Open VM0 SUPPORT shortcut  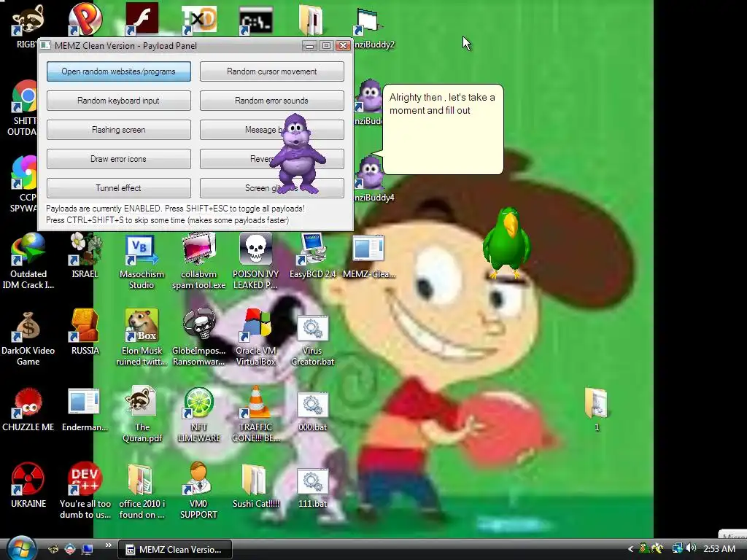pos(198,491)
